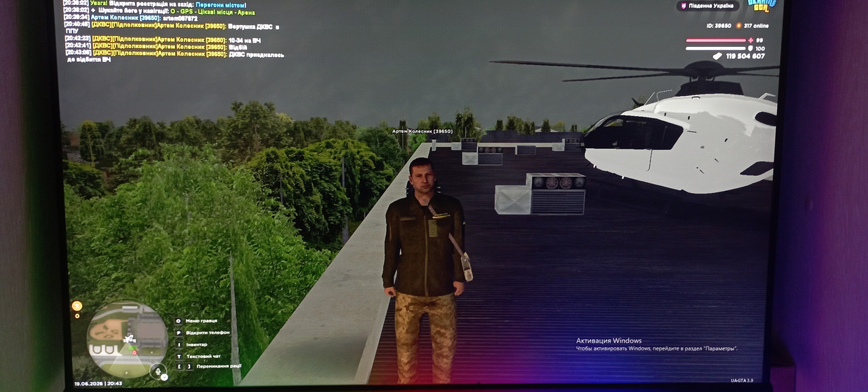This screenshot has height=392, width=868.
Task: Click the Відкрити телефон hint label
Action: coord(208,333)
